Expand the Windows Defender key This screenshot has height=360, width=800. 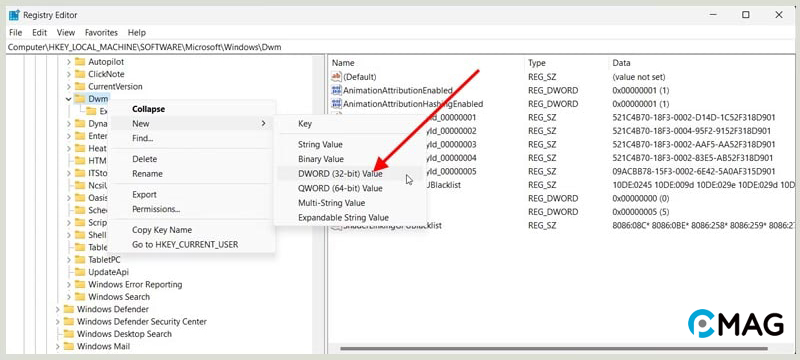57,309
